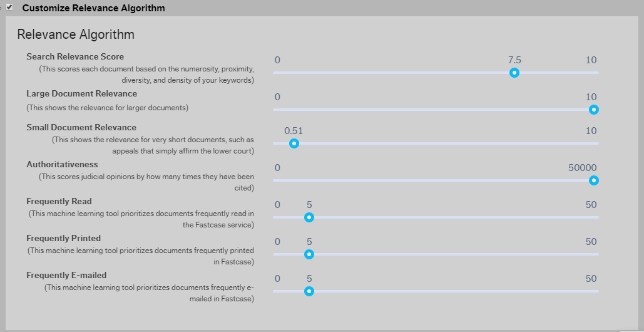Select the Large Document Relevance slider handle
The image size is (644, 332).
[x=593, y=110]
